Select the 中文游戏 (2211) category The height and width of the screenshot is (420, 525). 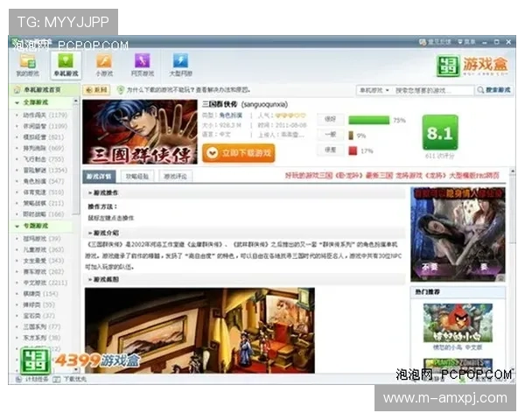click(x=45, y=283)
